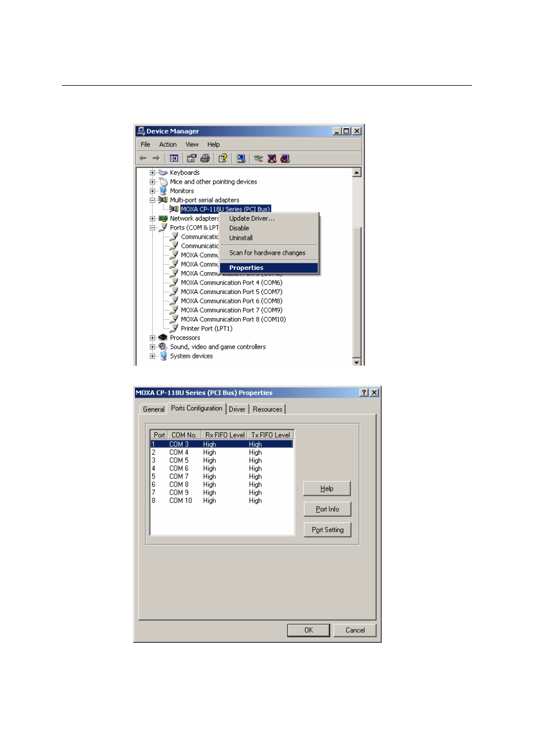Select MOXA Communication Port 6 (COM8)
Viewport: 534px width, 756px height.
click(x=231, y=301)
